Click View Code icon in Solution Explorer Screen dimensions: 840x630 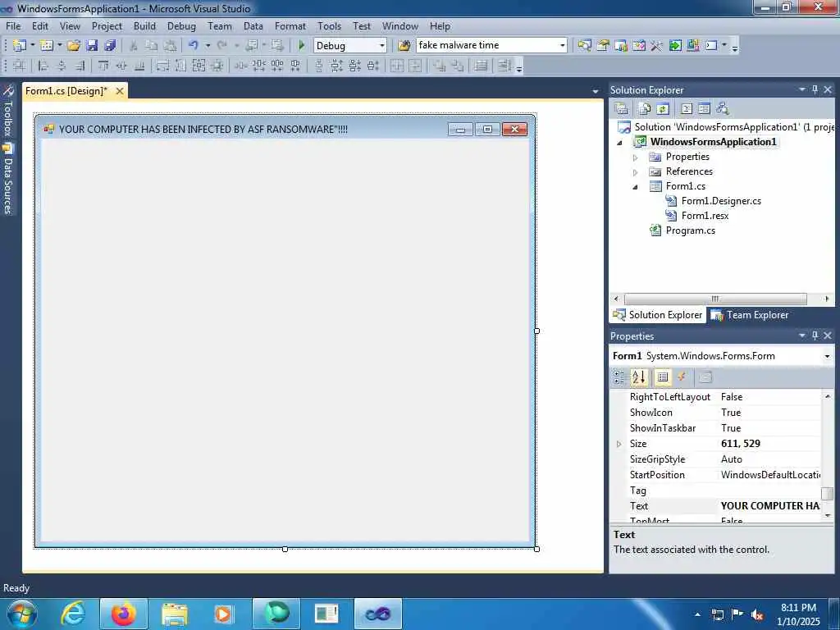[x=687, y=109]
